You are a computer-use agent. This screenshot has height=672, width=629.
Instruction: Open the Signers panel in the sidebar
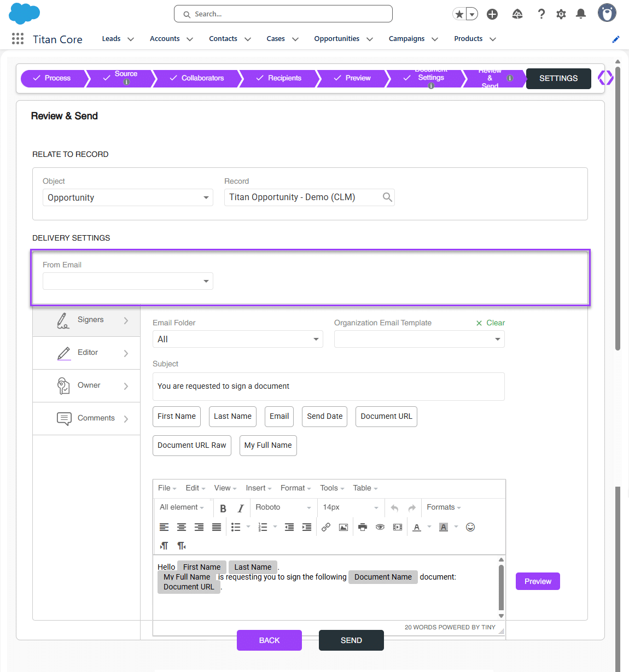pyautogui.click(x=86, y=320)
